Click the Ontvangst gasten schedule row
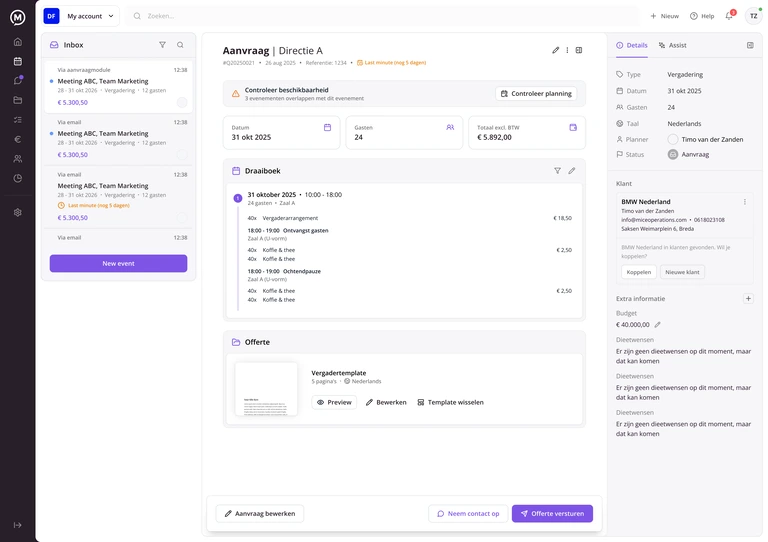Image resolution: width=768 pixels, height=542 pixels. [x=288, y=231]
